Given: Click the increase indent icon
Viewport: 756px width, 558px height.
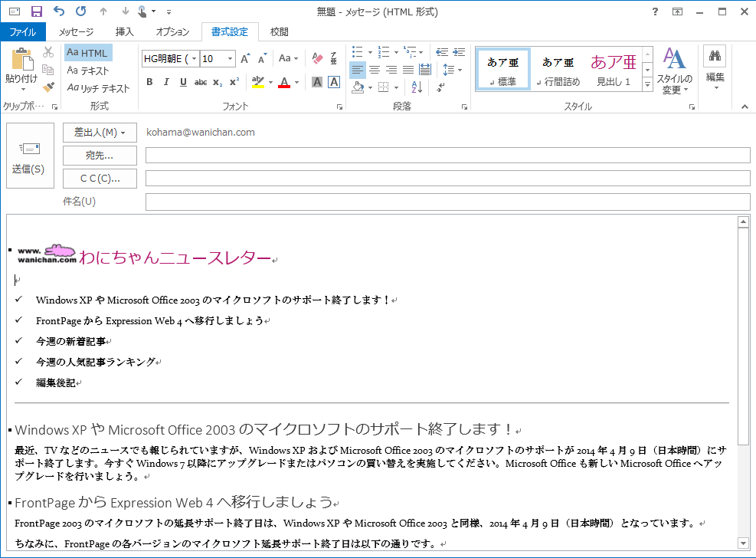Looking at the screenshot, I should [459, 52].
